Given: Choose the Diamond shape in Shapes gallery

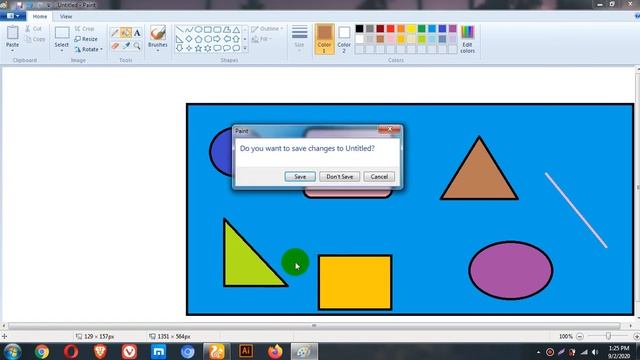Looking at the screenshot, I should tap(189, 39).
